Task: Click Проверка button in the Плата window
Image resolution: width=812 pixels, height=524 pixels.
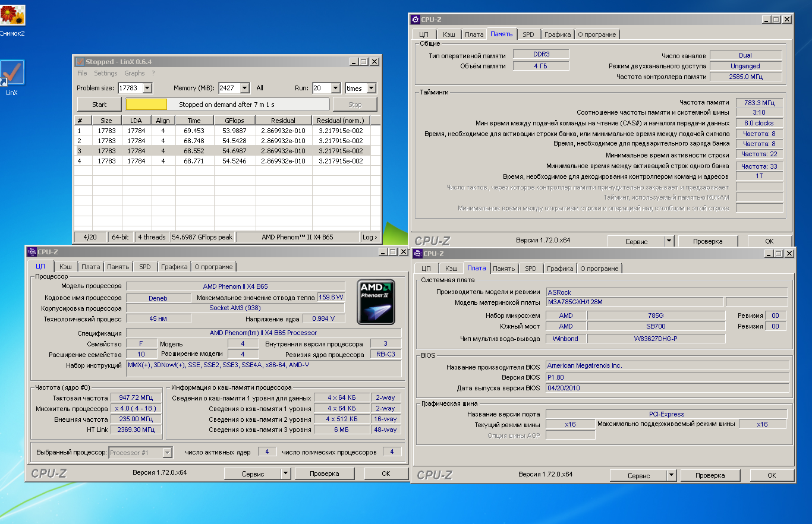Action: click(x=709, y=475)
